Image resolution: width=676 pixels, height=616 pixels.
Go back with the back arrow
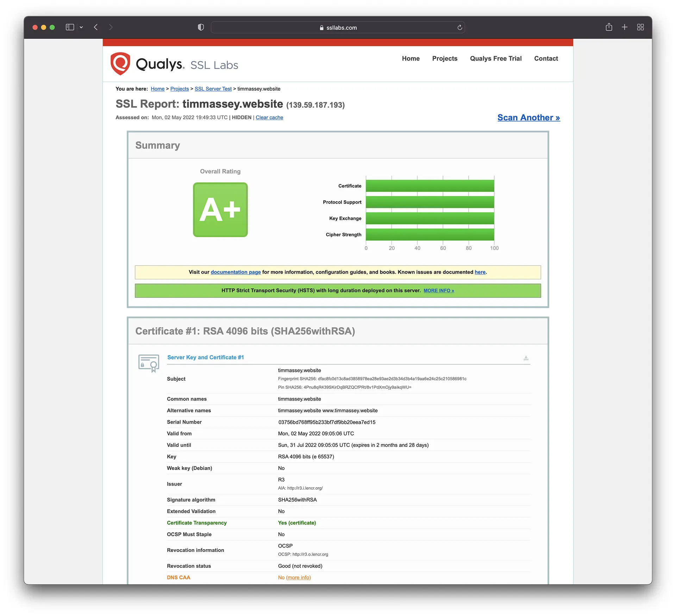pos(96,27)
